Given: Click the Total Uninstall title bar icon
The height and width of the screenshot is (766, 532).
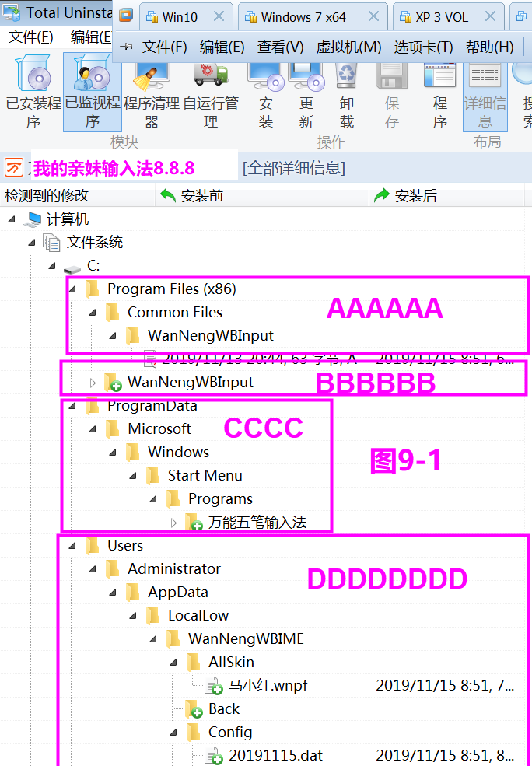Looking at the screenshot, I should [x=11, y=12].
